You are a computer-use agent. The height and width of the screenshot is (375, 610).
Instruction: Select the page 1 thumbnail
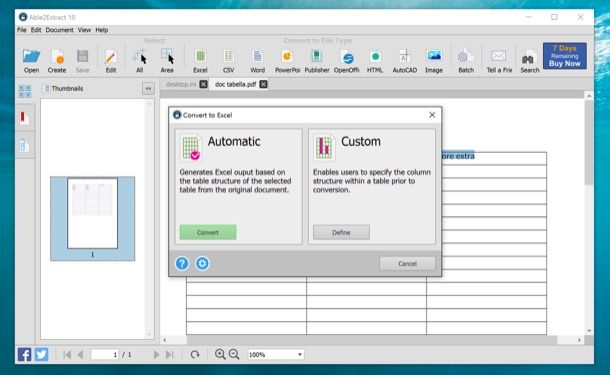tap(93, 218)
